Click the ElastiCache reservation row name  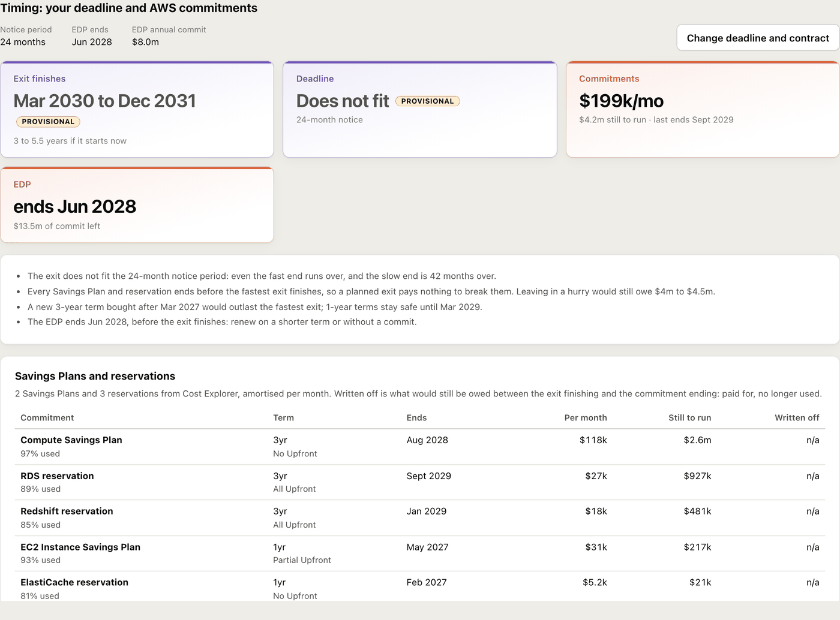pos(74,583)
